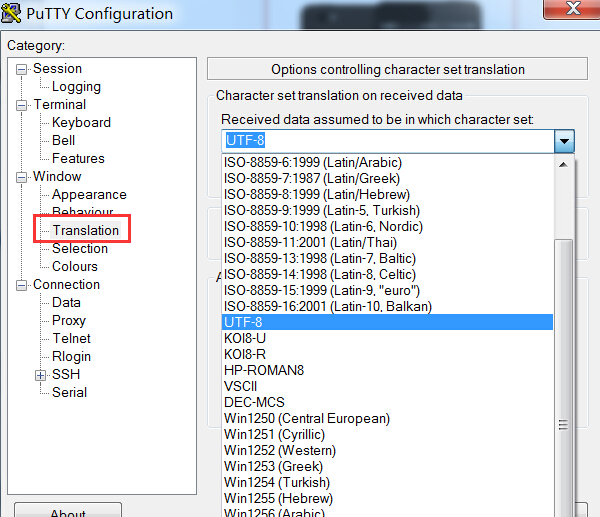Select the Proxy connection settings
This screenshot has height=517, width=600.
pyautogui.click(x=69, y=321)
